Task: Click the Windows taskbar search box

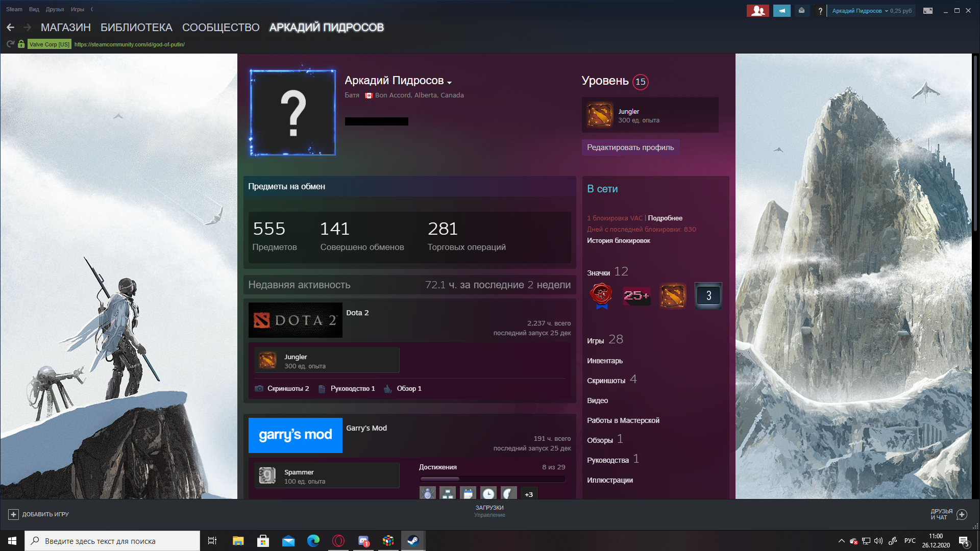Action: [112, 541]
